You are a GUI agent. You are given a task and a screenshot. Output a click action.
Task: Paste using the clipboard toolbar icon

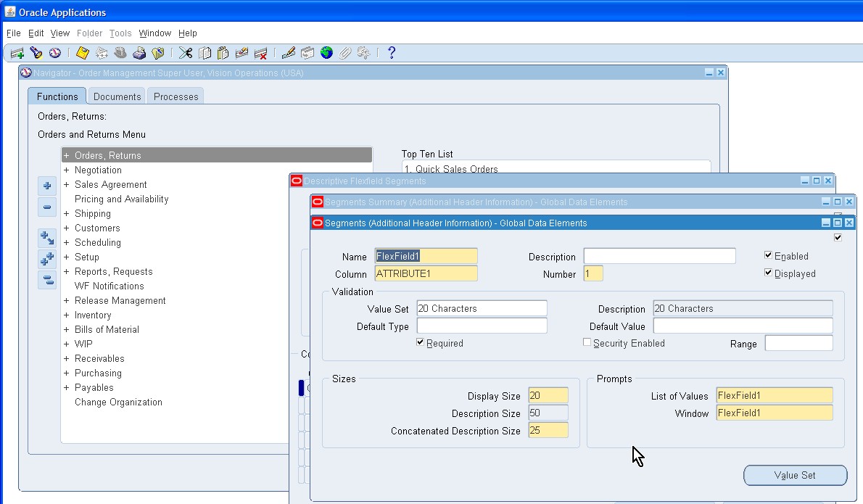click(x=223, y=53)
